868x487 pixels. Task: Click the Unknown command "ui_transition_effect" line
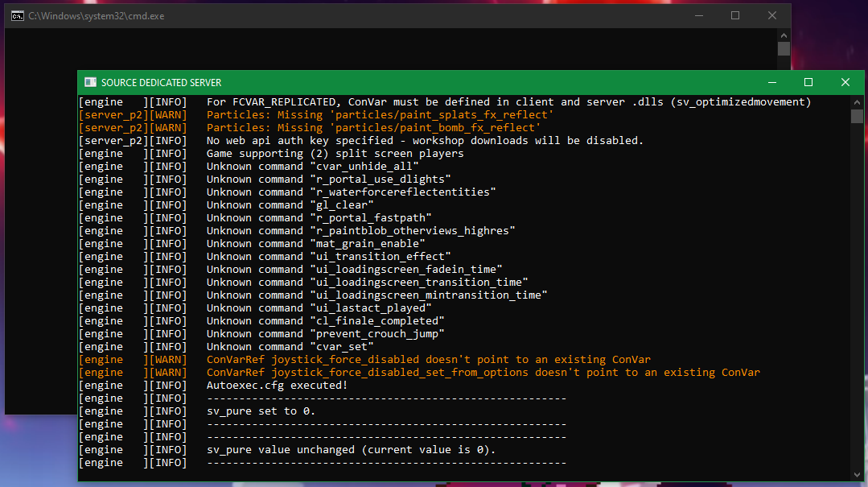coord(265,257)
